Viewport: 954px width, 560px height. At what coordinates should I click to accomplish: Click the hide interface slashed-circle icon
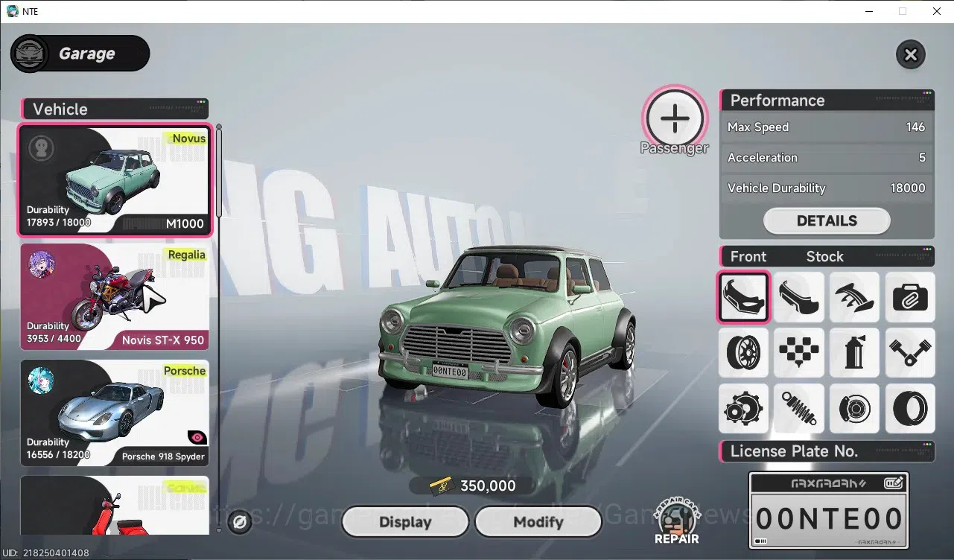click(240, 522)
